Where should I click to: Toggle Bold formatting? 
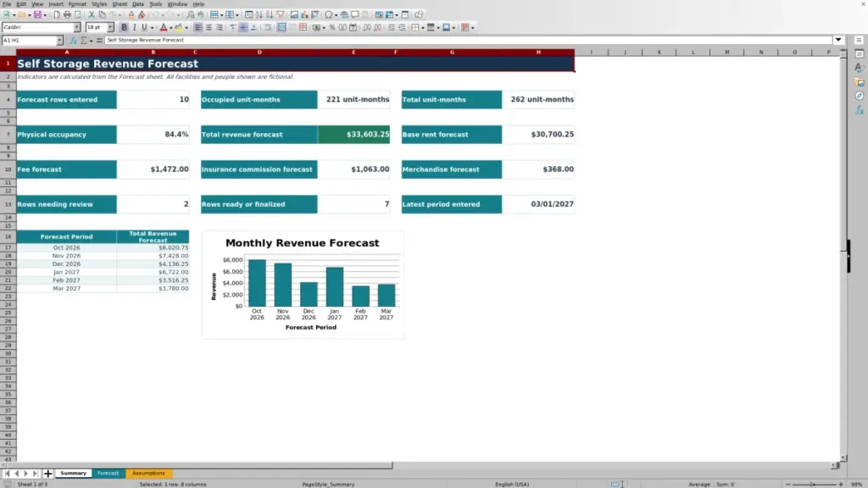[124, 27]
